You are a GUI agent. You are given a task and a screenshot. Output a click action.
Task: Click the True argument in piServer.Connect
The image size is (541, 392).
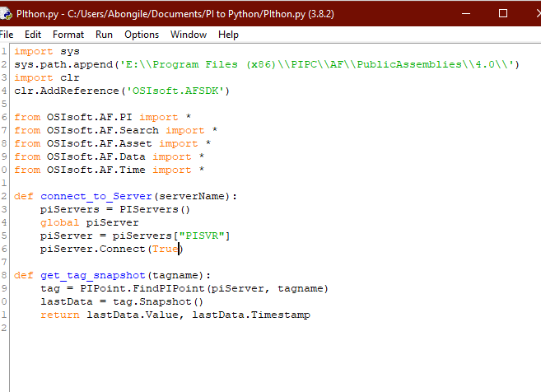pyautogui.click(x=164, y=249)
